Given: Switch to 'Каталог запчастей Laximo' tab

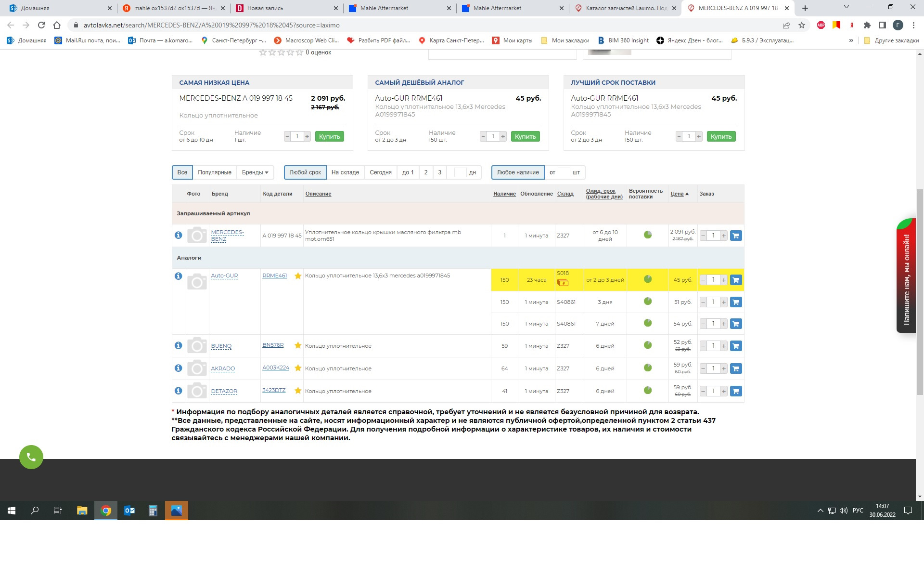Looking at the screenshot, I should pos(625,8).
